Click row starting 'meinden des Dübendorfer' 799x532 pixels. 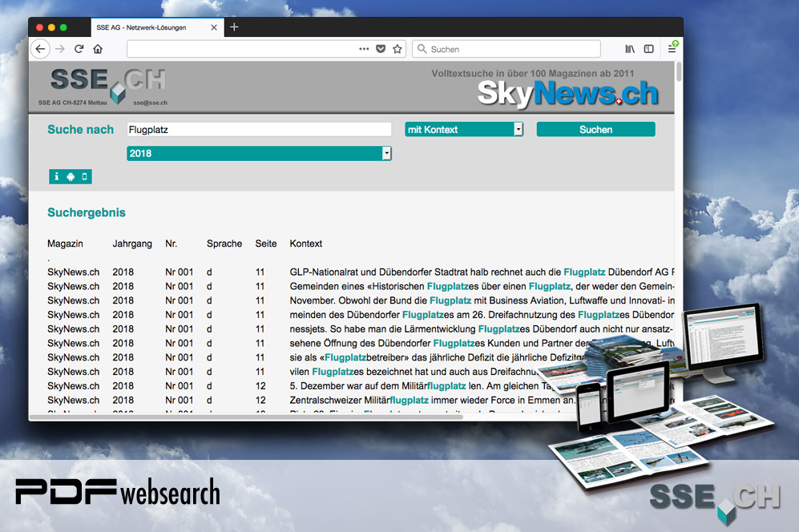pyautogui.click(x=361, y=315)
